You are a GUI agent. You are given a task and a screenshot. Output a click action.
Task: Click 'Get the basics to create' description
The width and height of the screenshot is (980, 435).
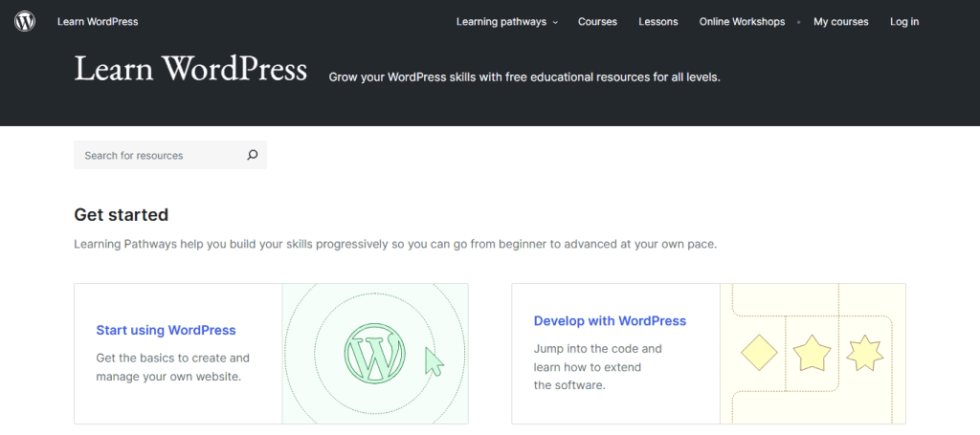coord(172,367)
